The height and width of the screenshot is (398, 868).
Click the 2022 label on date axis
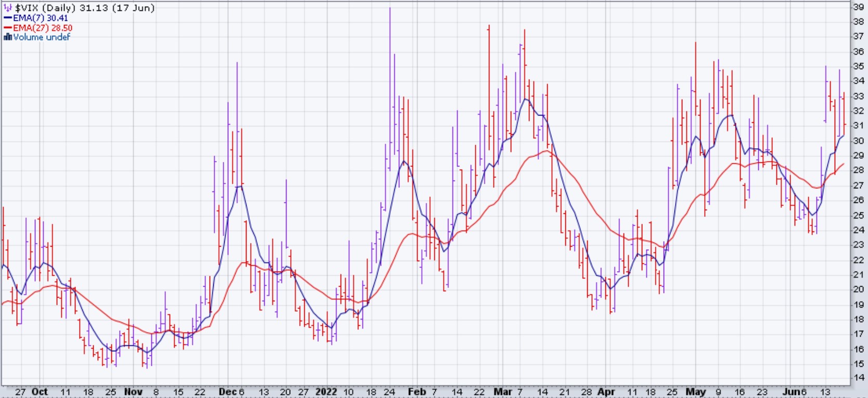coord(326,392)
